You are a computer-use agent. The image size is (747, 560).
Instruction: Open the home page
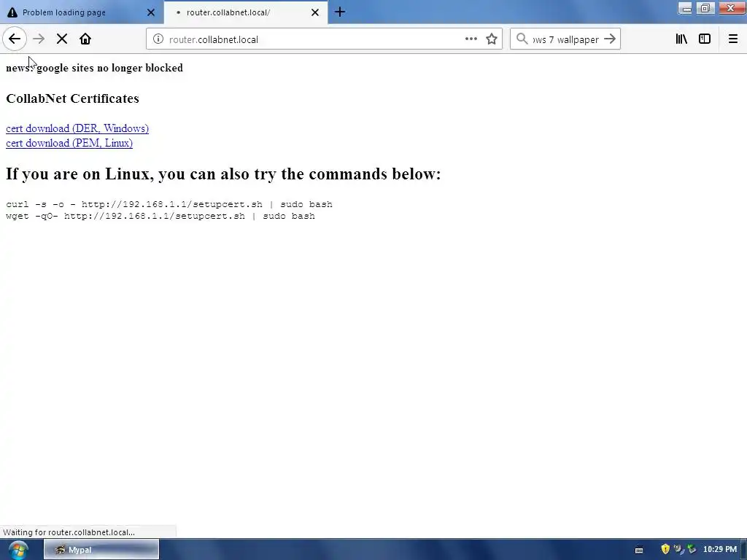point(85,39)
